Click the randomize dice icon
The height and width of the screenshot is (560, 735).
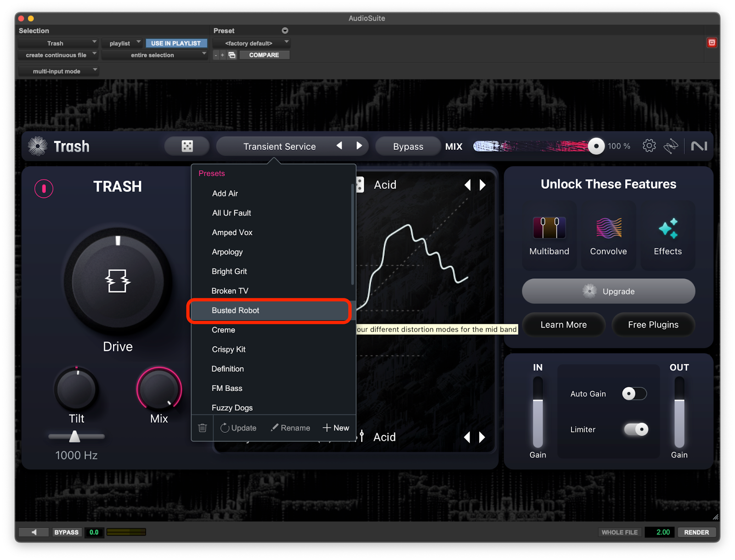(187, 146)
